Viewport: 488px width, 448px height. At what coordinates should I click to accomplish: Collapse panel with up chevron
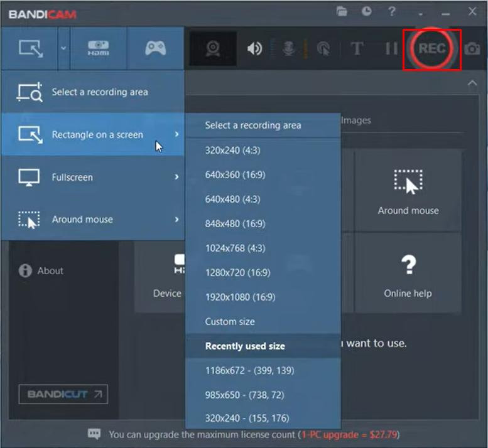coord(472,83)
